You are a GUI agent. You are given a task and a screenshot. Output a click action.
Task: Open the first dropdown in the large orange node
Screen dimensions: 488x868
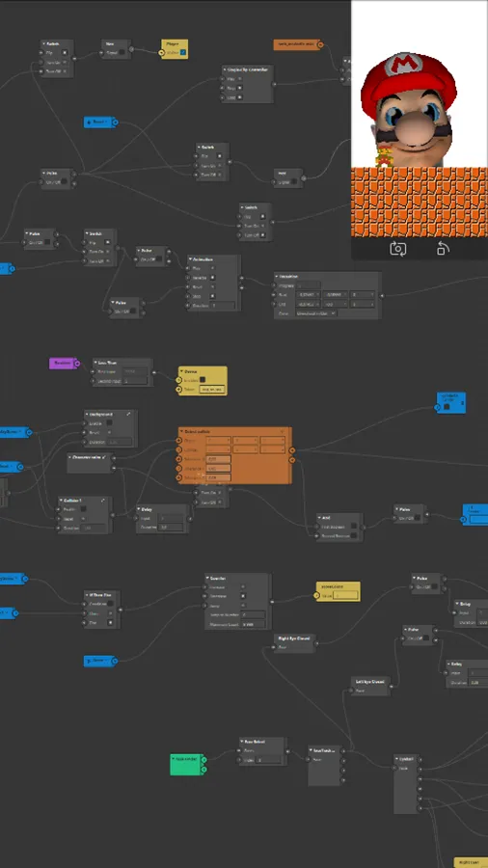219,441
